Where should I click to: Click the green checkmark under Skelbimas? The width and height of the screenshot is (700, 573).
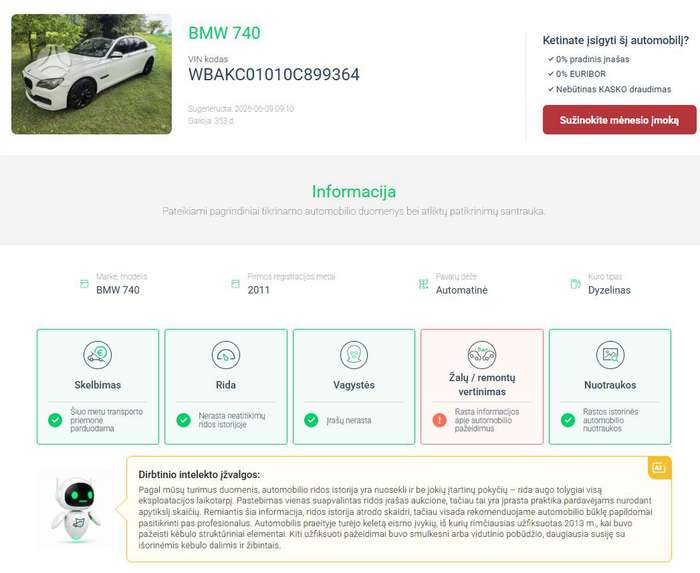55,420
